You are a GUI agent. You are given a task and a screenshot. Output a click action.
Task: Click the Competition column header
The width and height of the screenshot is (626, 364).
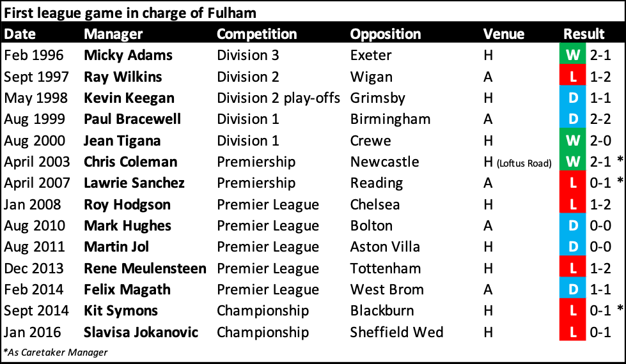pyautogui.click(x=256, y=34)
